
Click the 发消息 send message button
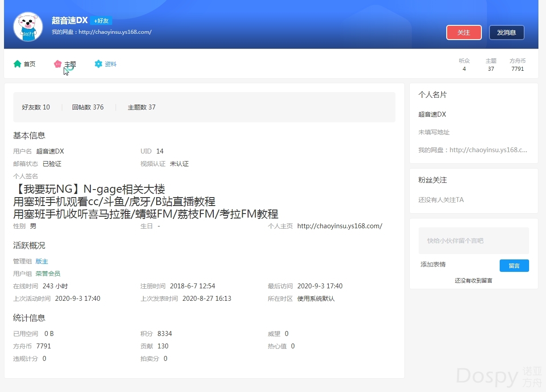(506, 32)
